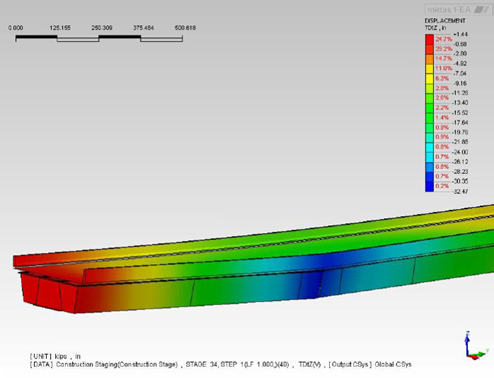The image size is (494, 378).
Task: Click the 14.7% legend percentage
Action: pyautogui.click(x=444, y=59)
